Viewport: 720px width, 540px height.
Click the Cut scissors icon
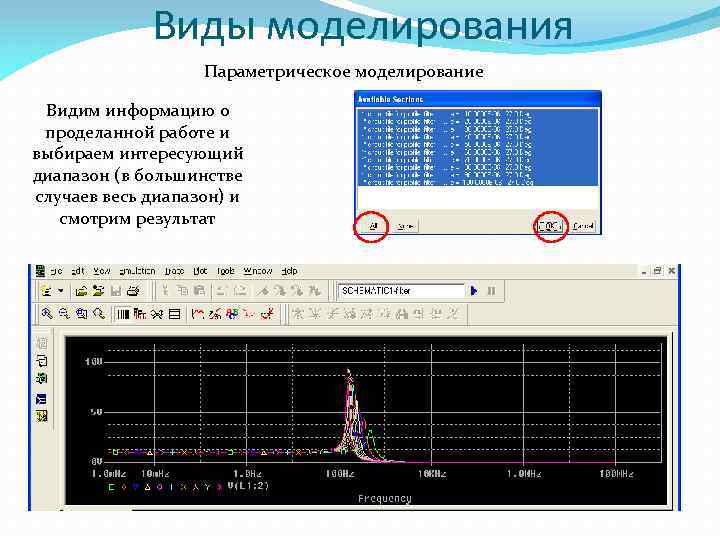pos(165,291)
